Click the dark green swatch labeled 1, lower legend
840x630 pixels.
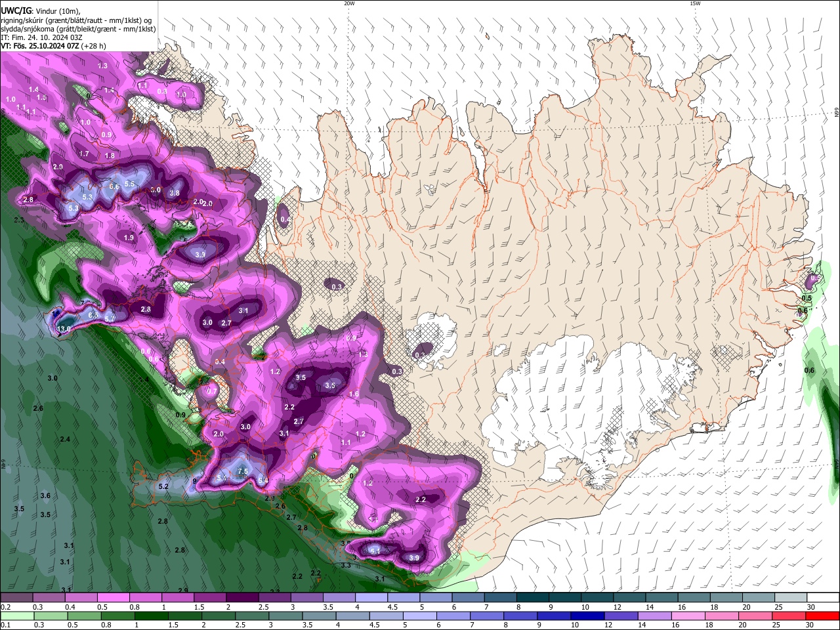tap(150, 616)
